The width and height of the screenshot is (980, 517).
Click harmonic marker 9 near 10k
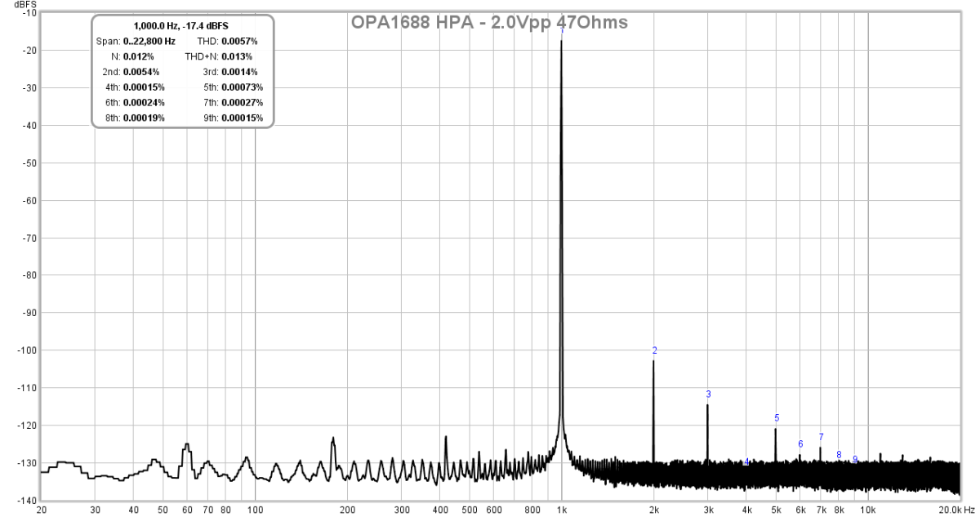tap(855, 460)
